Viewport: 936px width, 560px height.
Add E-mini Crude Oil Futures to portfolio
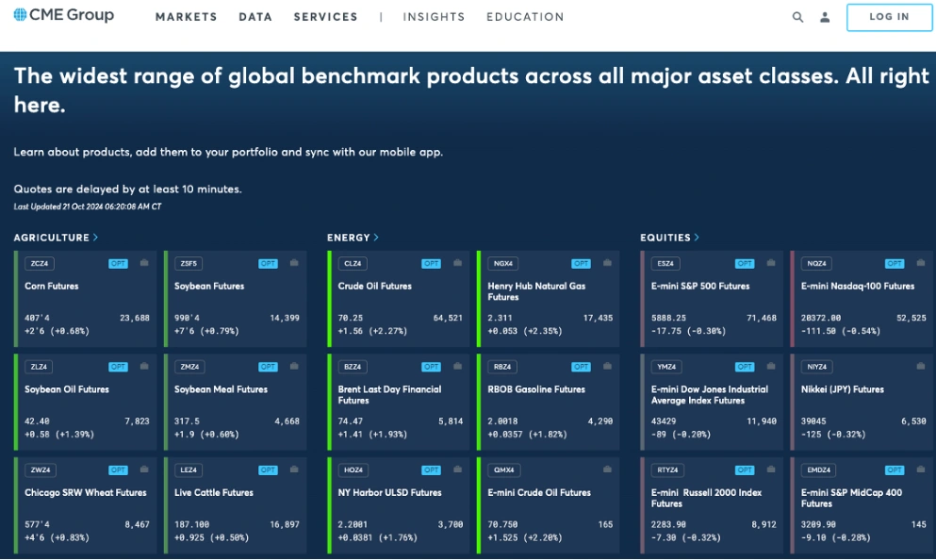pos(607,469)
